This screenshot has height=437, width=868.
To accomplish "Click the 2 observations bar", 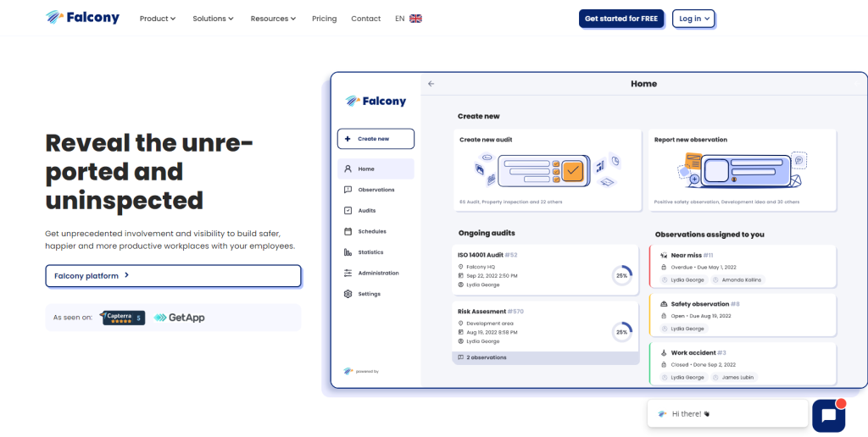I will 545,357.
